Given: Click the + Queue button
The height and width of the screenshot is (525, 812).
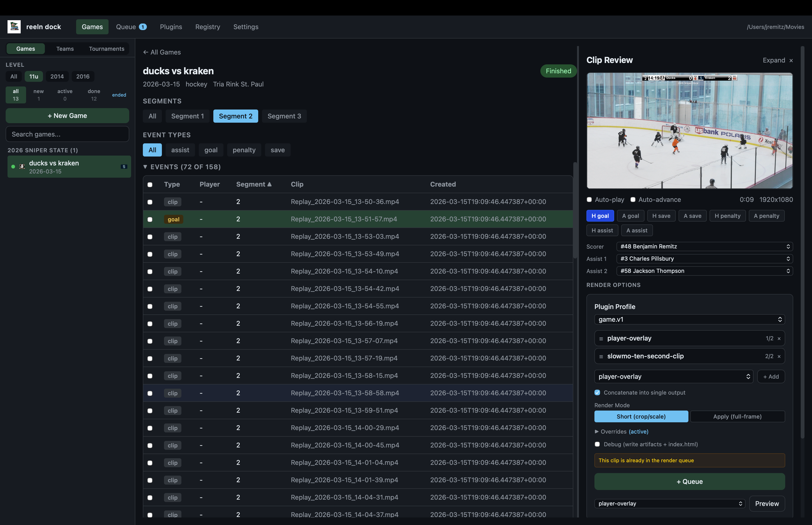Looking at the screenshot, I should (x=689, y=481).
